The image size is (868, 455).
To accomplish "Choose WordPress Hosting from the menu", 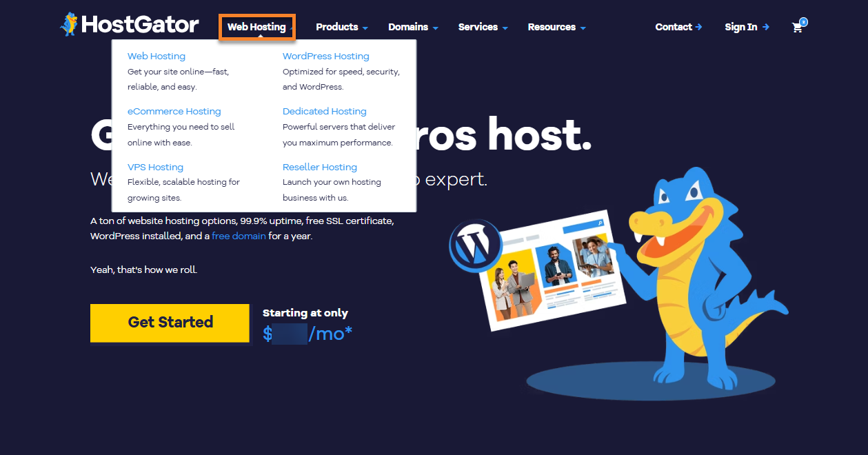I will click(325, 57).
